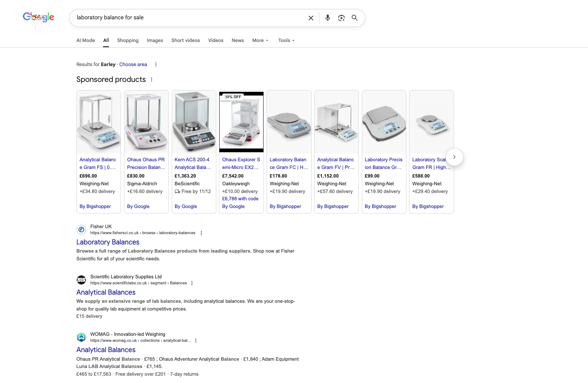Open the Tools dropdown
Screen dimensions: 588x383
[286, 40]
